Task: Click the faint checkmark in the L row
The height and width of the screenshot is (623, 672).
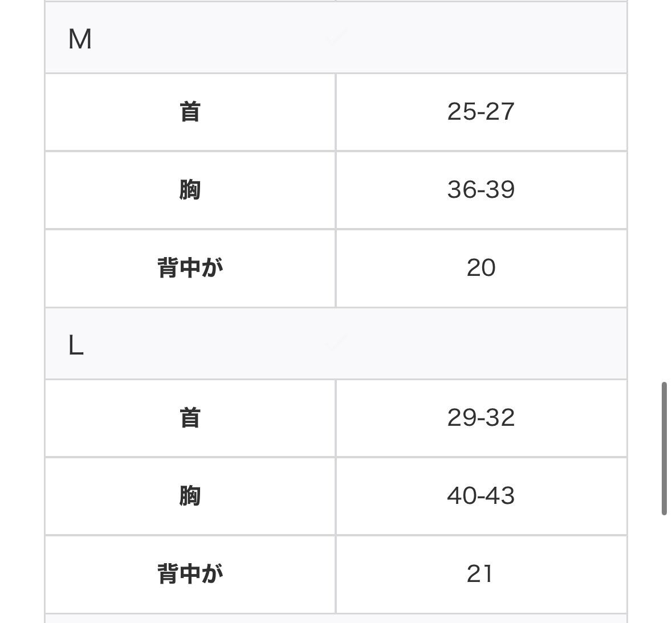Action: 336,343
